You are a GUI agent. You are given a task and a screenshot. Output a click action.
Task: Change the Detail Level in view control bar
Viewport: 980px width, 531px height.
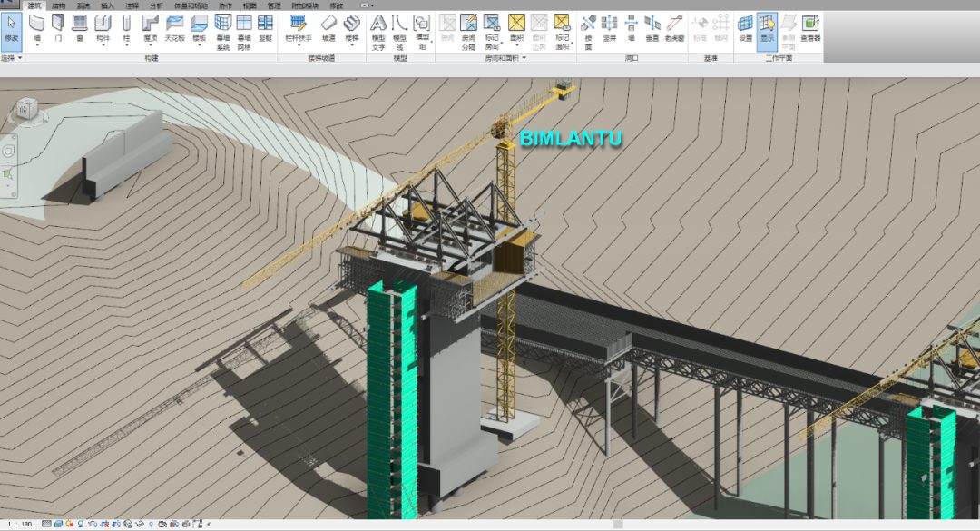(x=47, y=524)
